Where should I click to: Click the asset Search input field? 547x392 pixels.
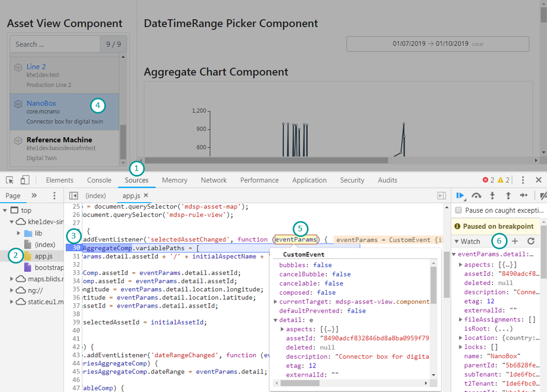click(55, 45)
